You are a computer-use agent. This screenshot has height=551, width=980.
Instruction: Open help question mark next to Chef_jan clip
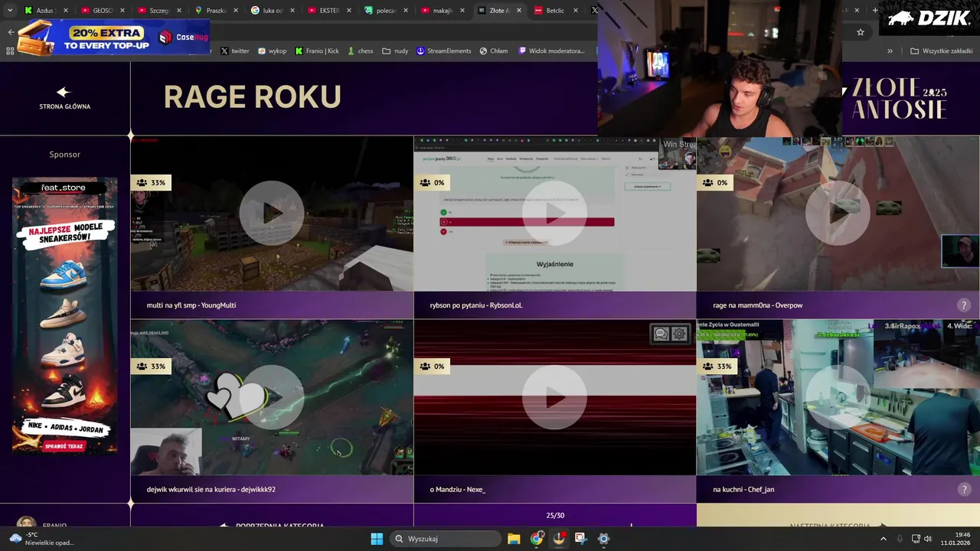click(x=964, y=489)
